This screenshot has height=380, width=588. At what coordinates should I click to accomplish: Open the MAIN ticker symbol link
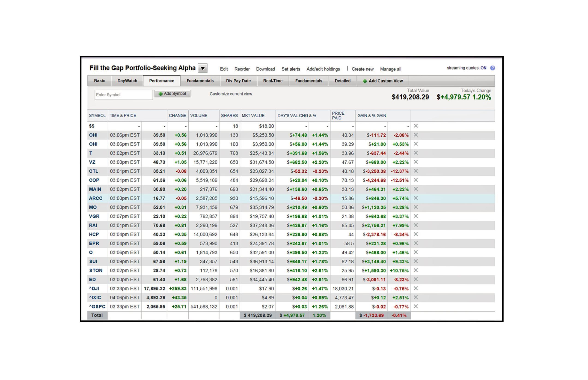pyautogui.click(x=95, y=189)
